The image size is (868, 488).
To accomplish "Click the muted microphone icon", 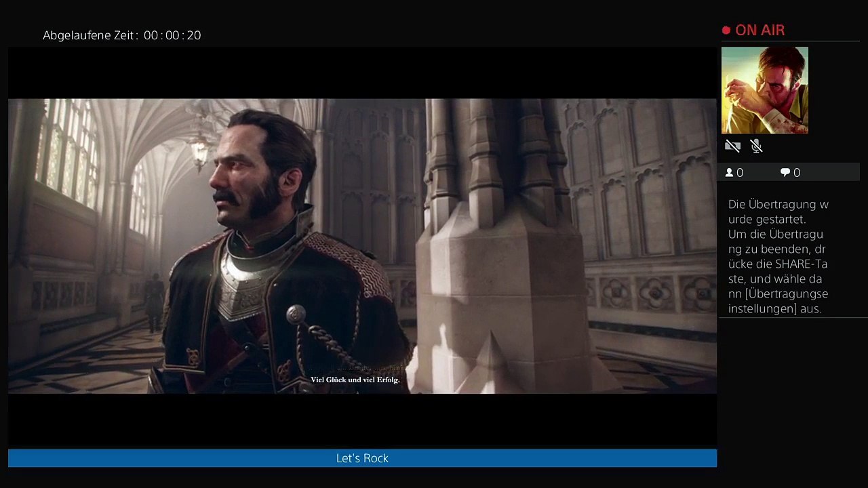I will click(757, 146).
